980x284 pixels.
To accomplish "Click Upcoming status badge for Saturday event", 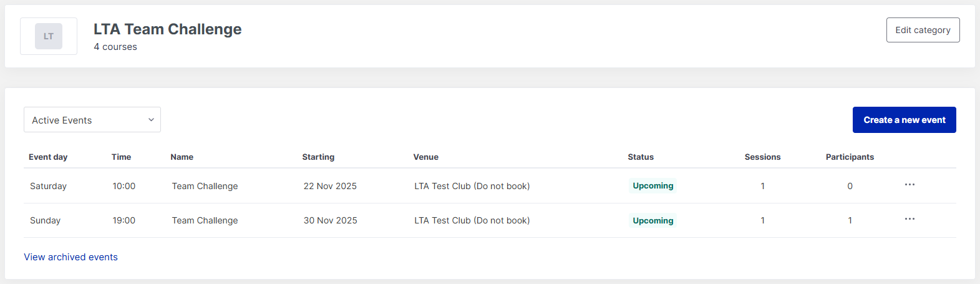I will [x=653, y=186].
